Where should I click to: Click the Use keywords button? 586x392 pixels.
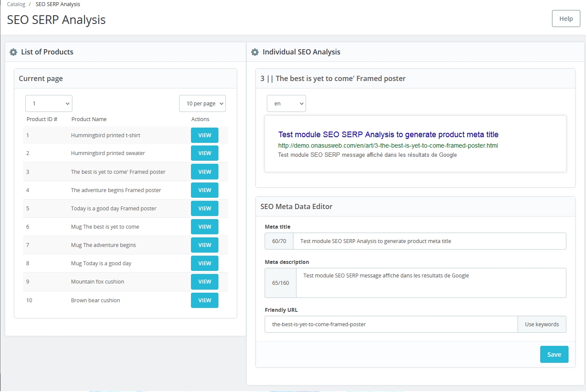pos(542,324)
